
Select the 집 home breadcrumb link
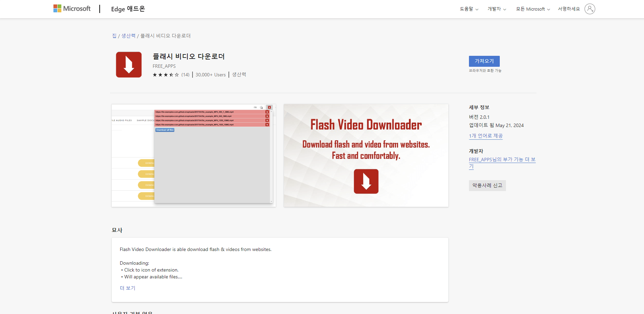pyautogui.click(x=113, y=36)
